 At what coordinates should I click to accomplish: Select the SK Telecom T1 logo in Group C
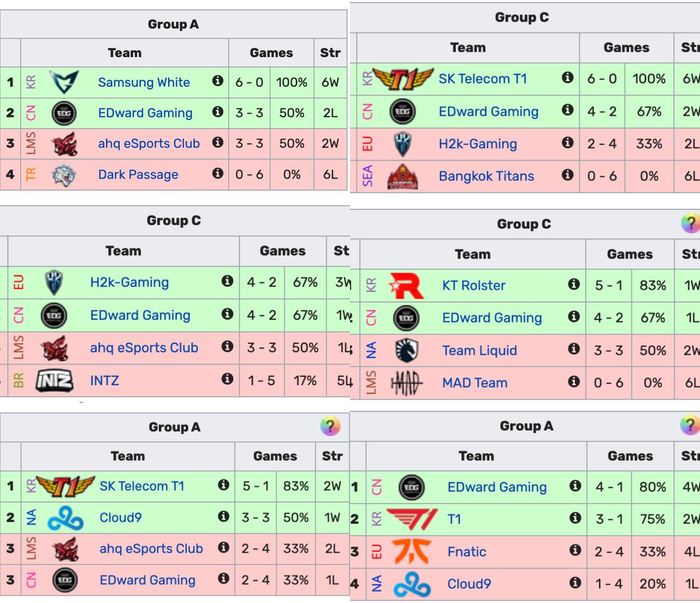click(404, 78)
